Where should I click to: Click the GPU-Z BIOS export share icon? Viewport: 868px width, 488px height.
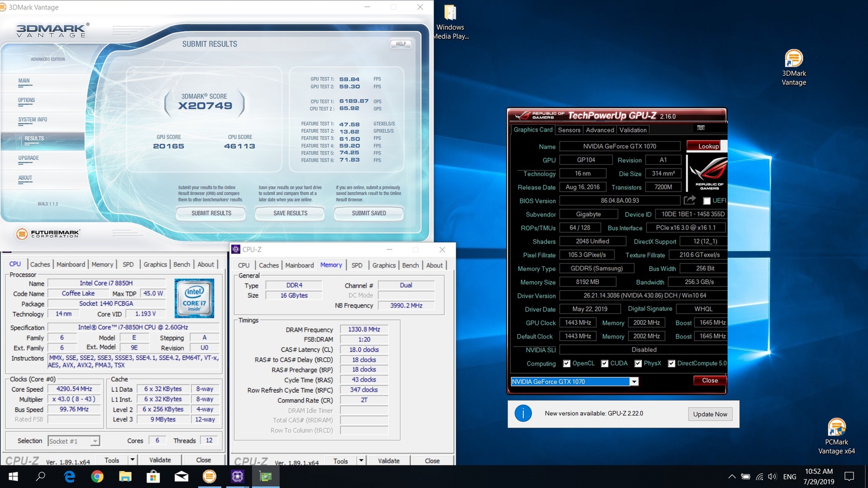(690, 200)
